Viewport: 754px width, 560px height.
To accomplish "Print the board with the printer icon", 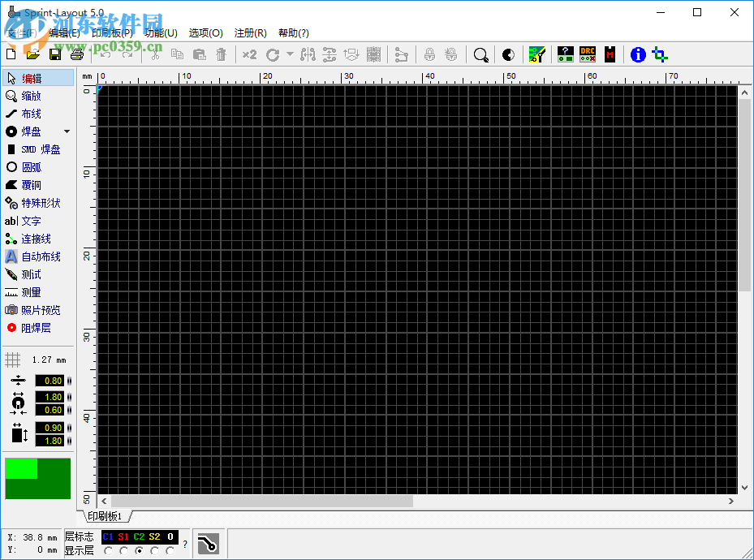I will click(77, 54).
